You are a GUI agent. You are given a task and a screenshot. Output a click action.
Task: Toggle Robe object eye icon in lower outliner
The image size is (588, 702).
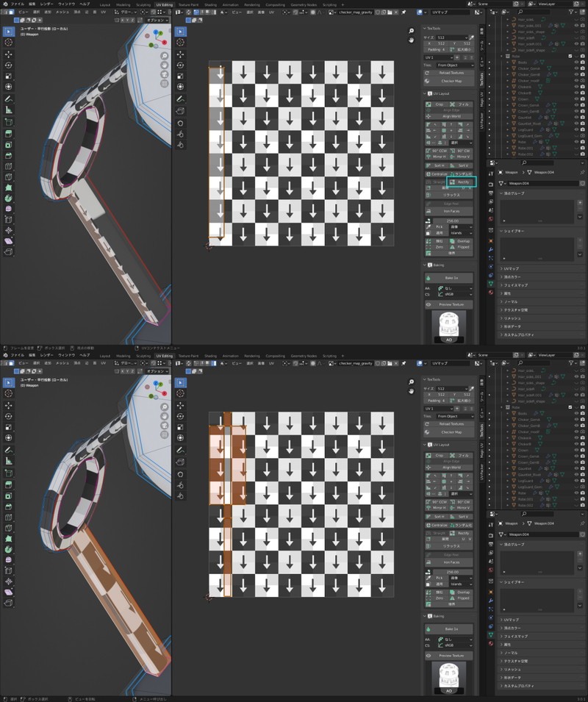click(576, 493)
